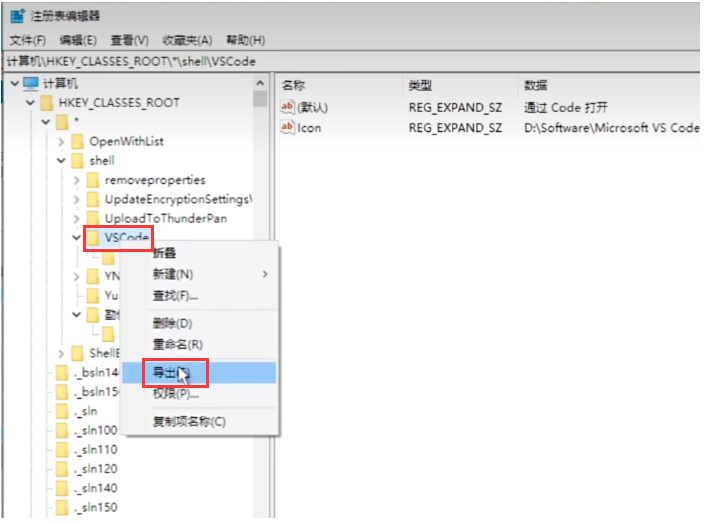Collapse the VSCode key arrow
The image size is (705, 524).
tap(78, 238)
